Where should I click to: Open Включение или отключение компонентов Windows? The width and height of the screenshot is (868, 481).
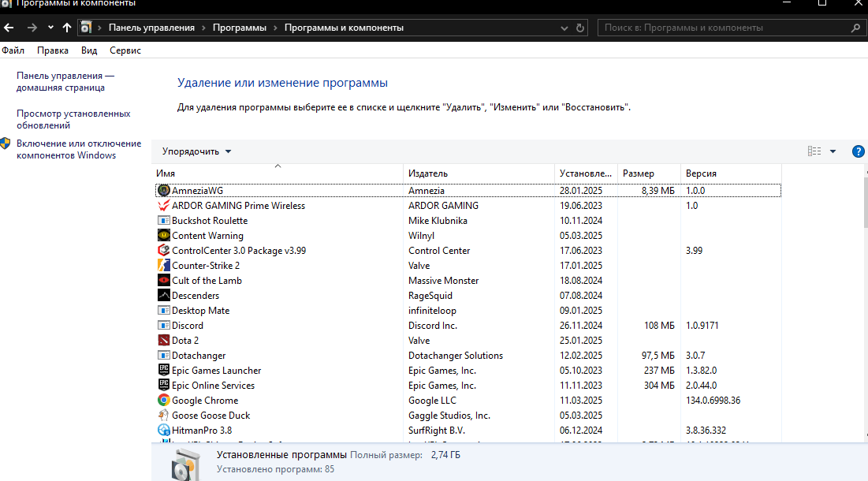[x=79, y=150]
